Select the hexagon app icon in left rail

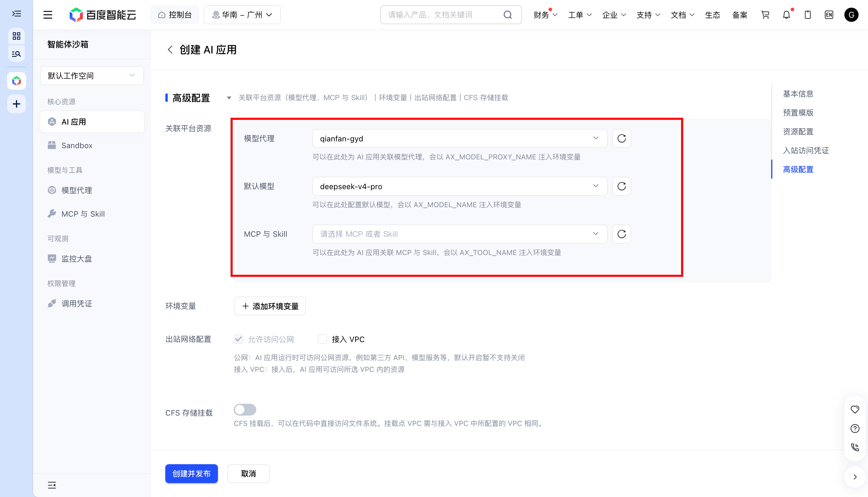click(17, 81)
